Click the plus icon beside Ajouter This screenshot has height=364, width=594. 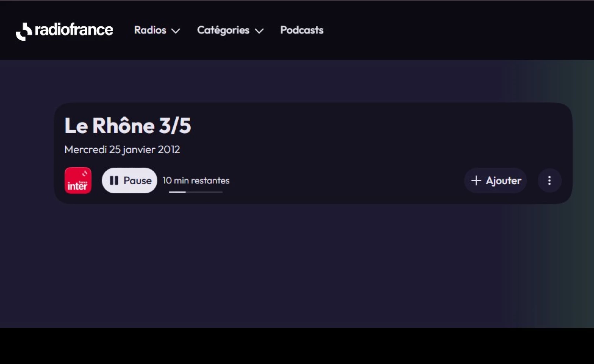476,181
